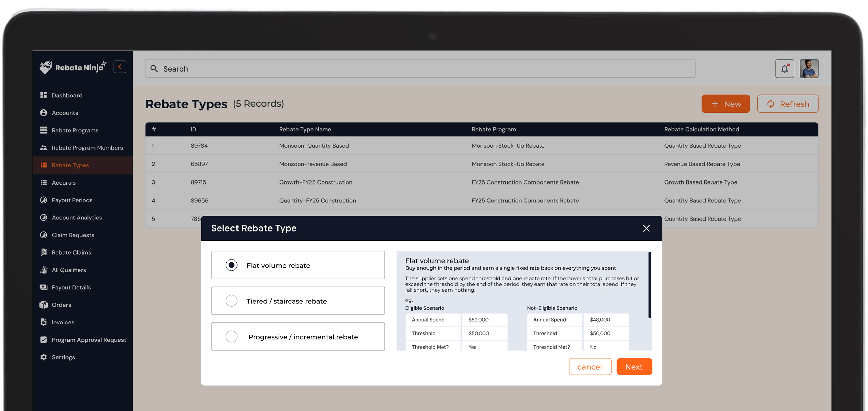Click Revenue Based Rebate Type cell

tap(702, 164)
